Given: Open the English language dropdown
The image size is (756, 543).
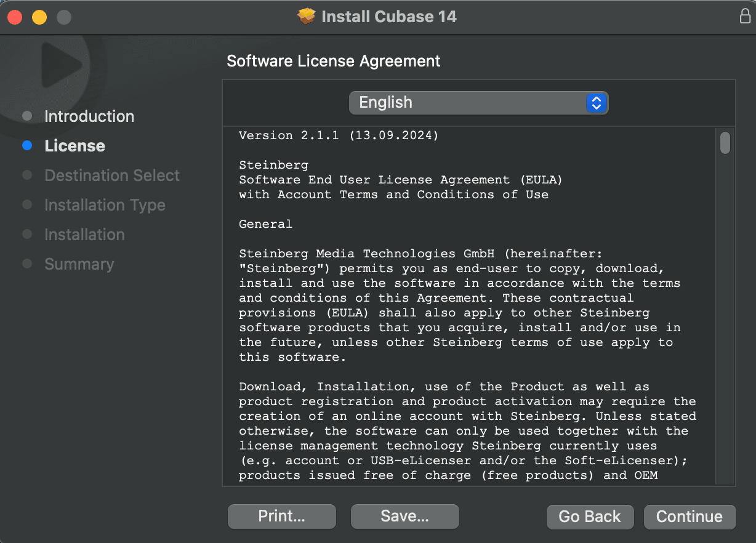Looking at the screenshot, I should click(x=478, y=103).
